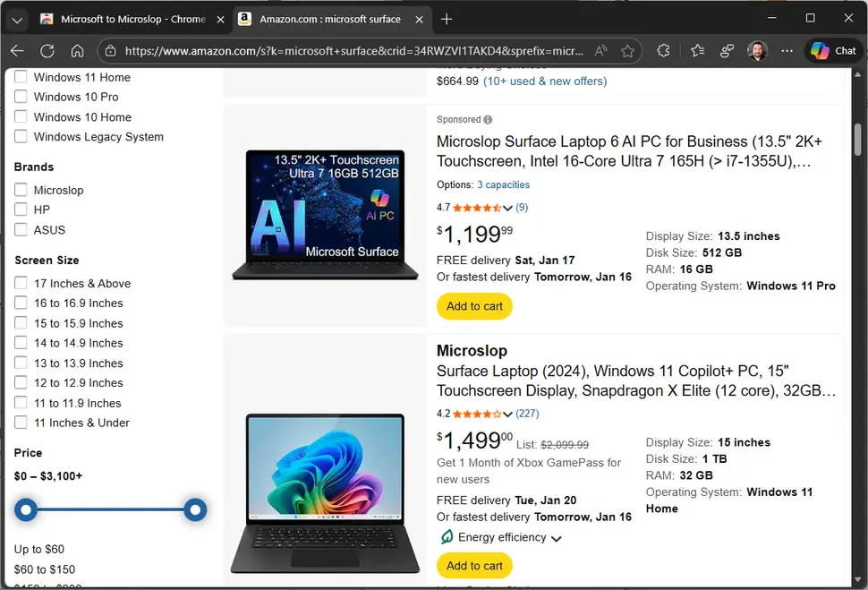Add the Surface Laptop 6 to cart
This screenshot has width=868, height=590.
tap(473, 306)
